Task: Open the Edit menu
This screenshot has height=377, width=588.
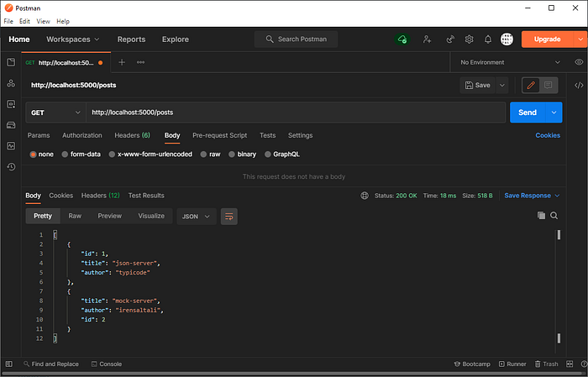Action: coord(24,21)
